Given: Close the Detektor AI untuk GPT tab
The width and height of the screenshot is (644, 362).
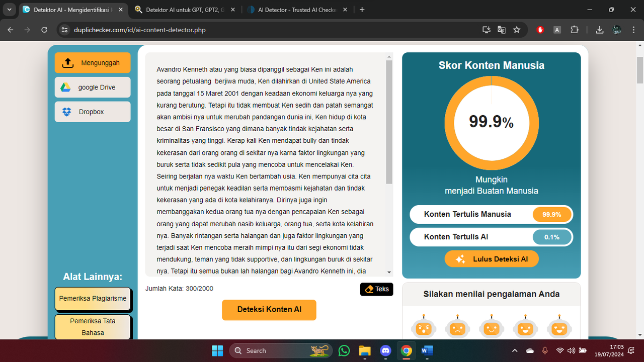Looking at the screenshot, I should tap(232, 10).
